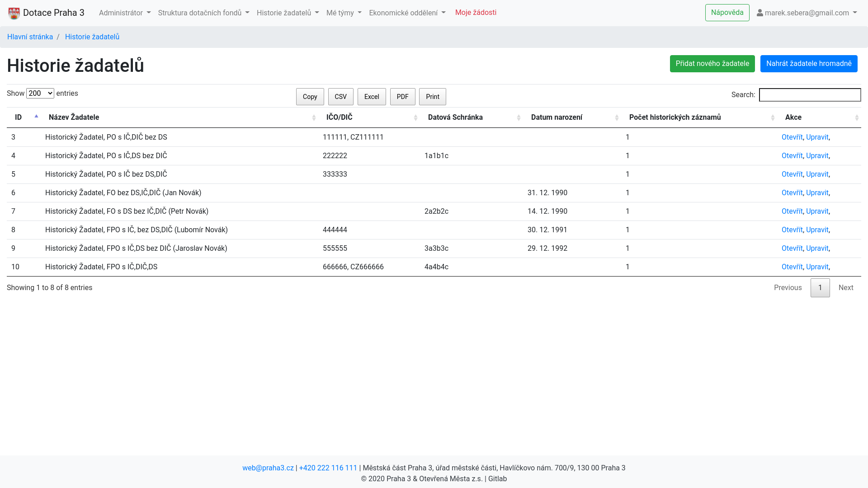Screen dimensions: 868x488
Task: Expand the Administrátor menu
Action: [125, 13]
